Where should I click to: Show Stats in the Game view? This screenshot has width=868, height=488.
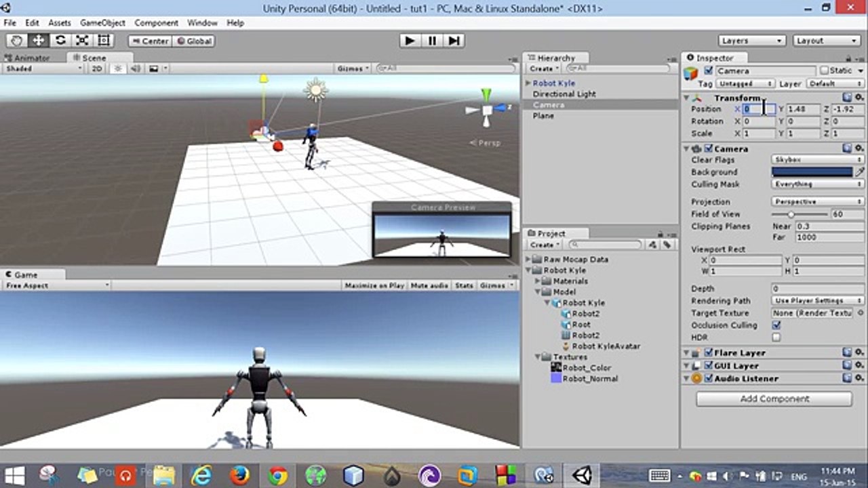(x=465, y=286)
